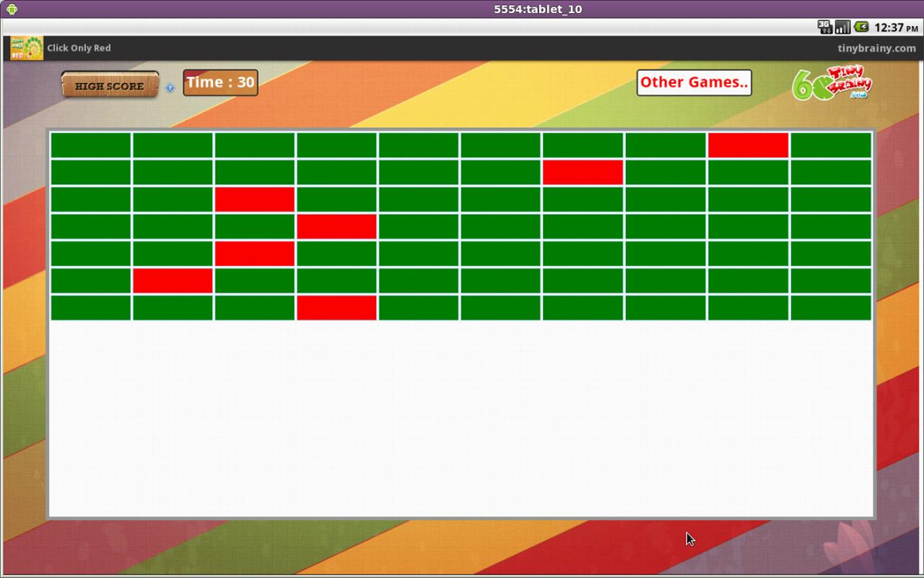Viewport: 924px width, 578px height.
Task: Tap the red tile in the third row
Action: tap(255, 199)
